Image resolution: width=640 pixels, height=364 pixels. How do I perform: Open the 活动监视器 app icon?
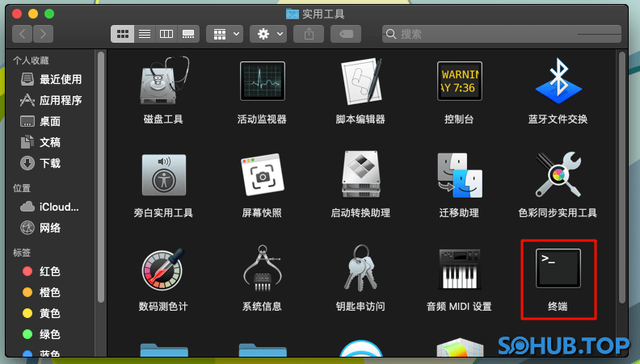pos(262,82)
